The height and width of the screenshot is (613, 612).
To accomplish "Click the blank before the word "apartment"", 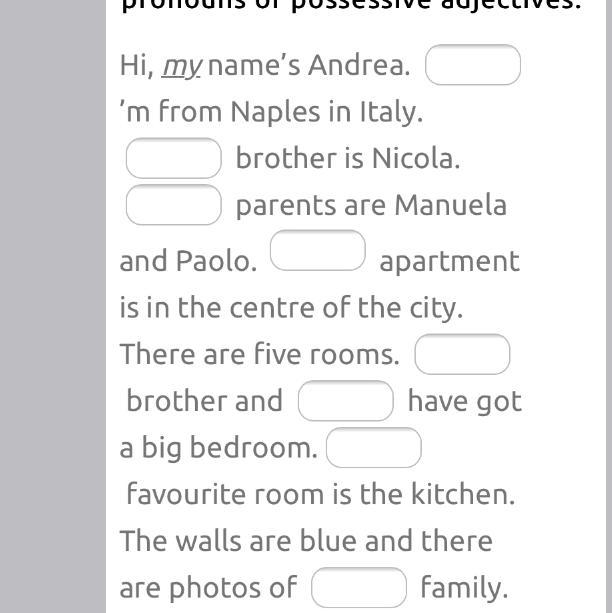I will 318,251.
